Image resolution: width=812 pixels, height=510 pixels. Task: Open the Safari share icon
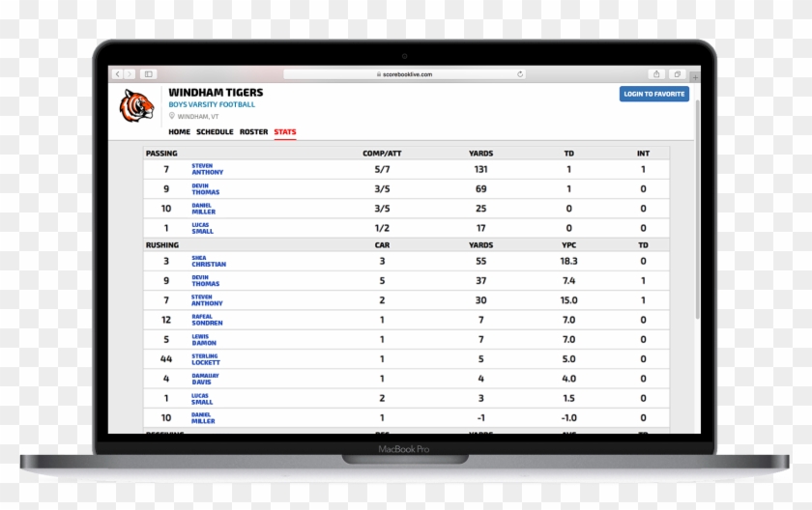click(x=657, y=74)
